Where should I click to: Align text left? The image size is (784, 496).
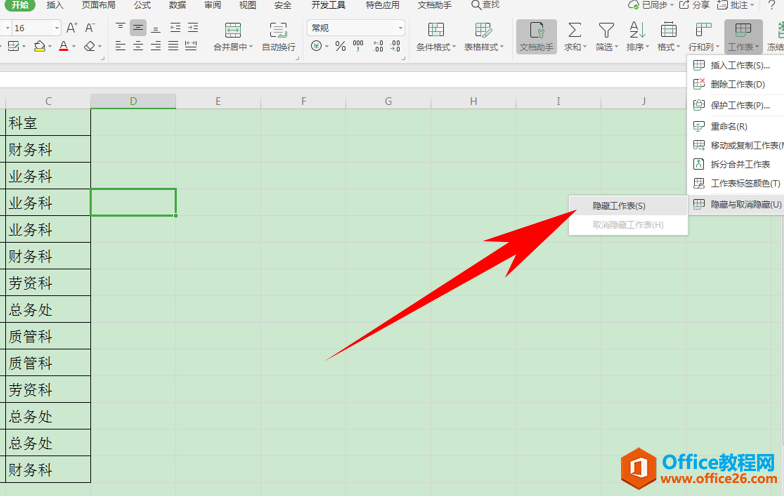click(x=120, y=46)
